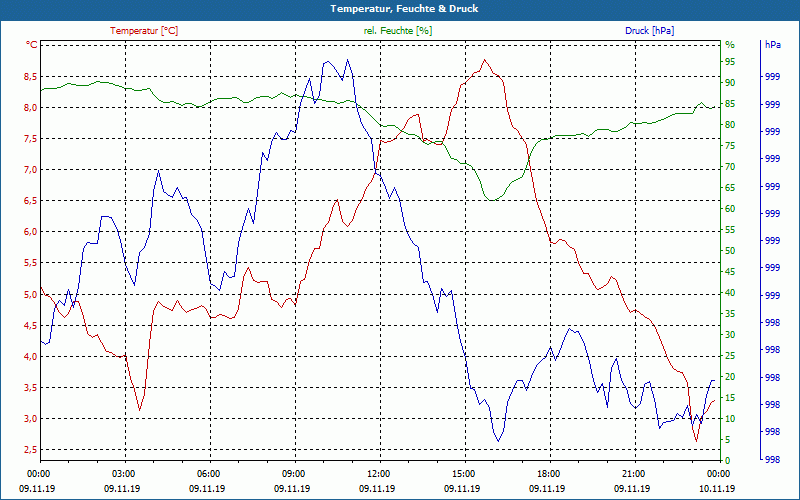Click temperature axis value 4,0

tap(31, 357)
